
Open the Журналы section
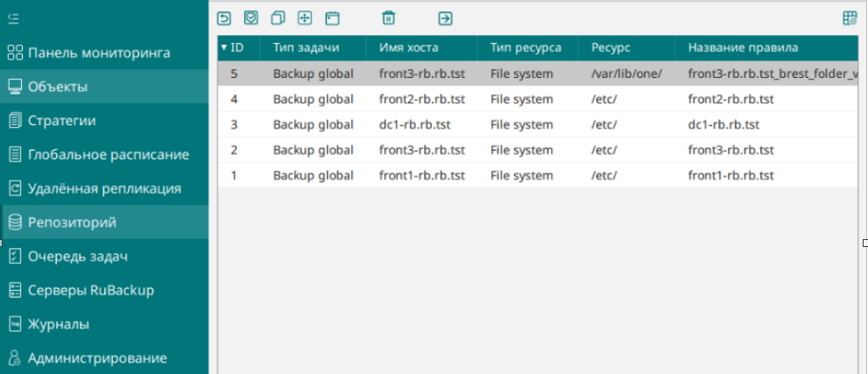tap(104, 324)
